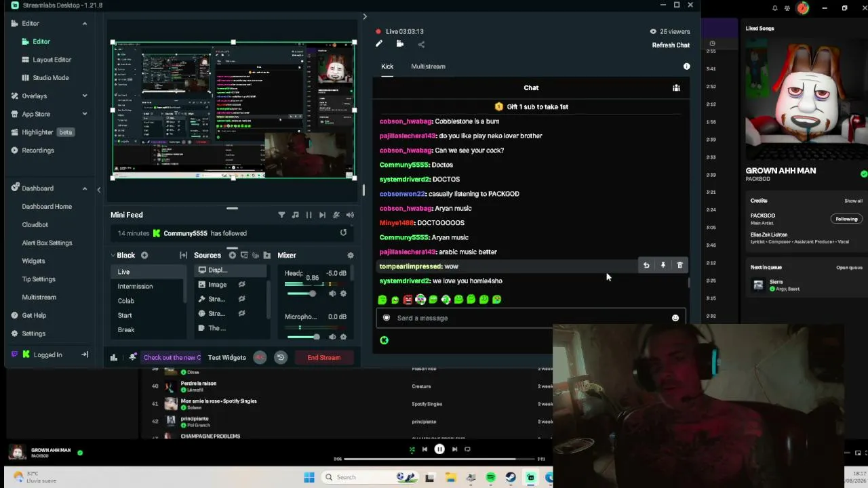Click the music note icon in Mini Feed
Screen dimensions: 868x488
(x=295, y=215)
